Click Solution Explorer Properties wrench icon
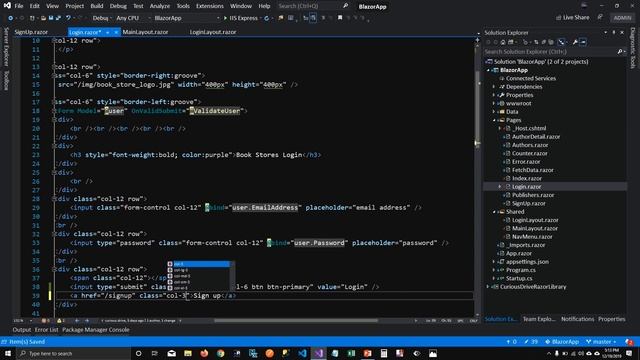The image size is (640, 360). (575, 42)
